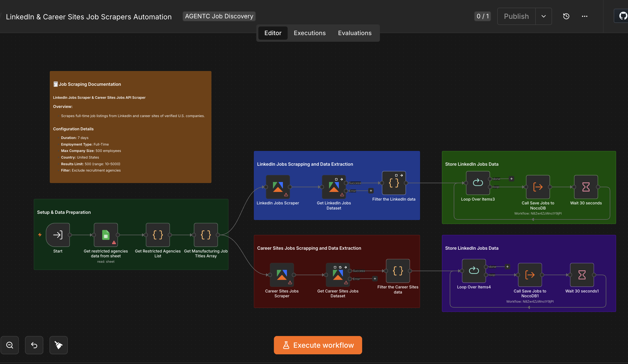Image resolution: width=628 pixels, height=364 pixels.
Task: Click the 'Configuration Details' heading
Action: (x=73, y=129)
